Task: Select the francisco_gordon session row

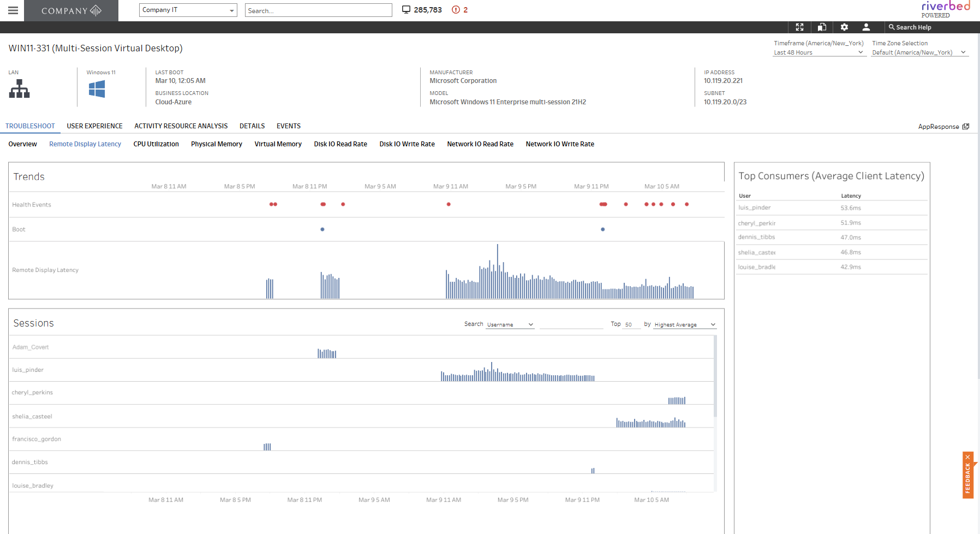Action: pos(361,440)
